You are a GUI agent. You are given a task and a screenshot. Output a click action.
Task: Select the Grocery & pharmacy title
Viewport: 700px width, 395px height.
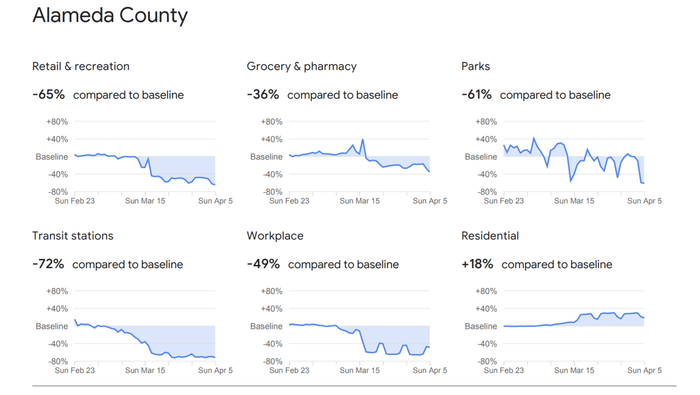(x=301, y=67)
